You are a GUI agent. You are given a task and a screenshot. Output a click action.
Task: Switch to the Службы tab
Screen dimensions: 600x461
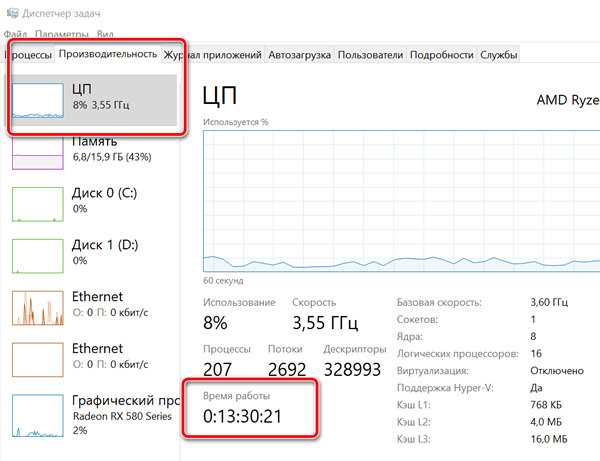click(x=499, y=55)
